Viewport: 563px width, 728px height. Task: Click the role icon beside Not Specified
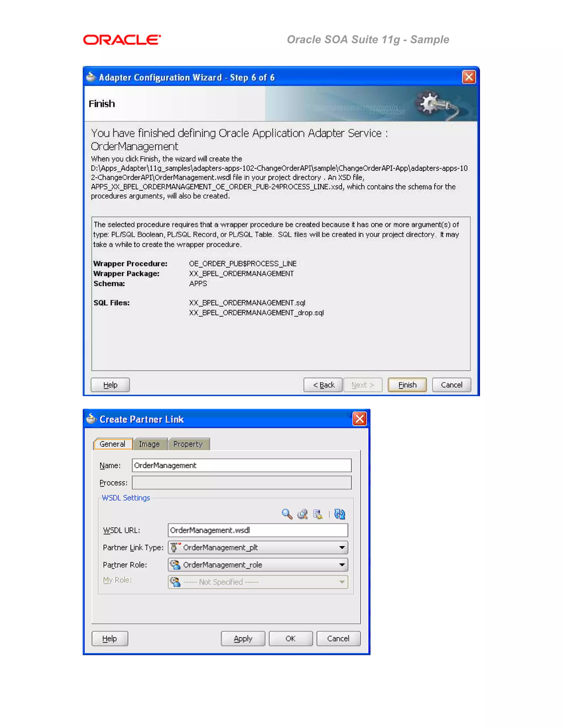[x=175, y=582]
